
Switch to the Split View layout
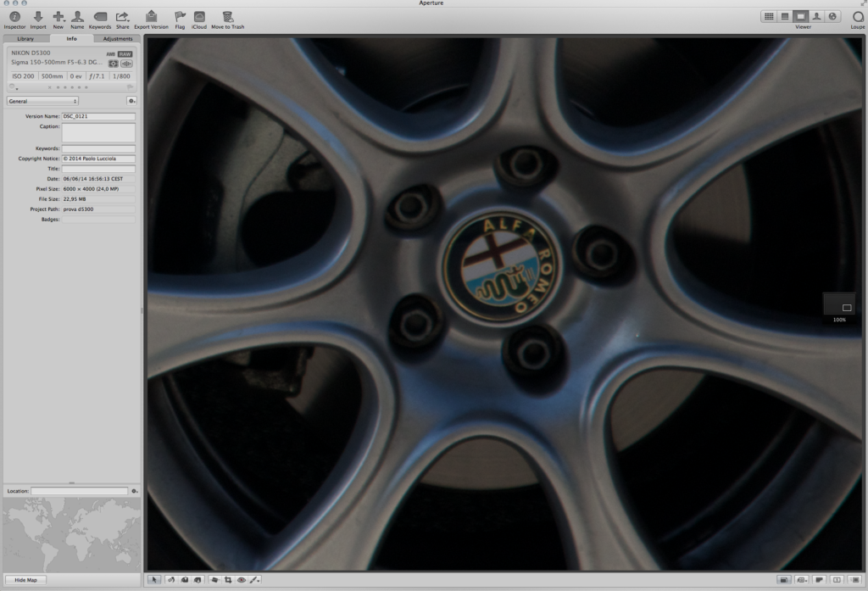tap(785, 17)
